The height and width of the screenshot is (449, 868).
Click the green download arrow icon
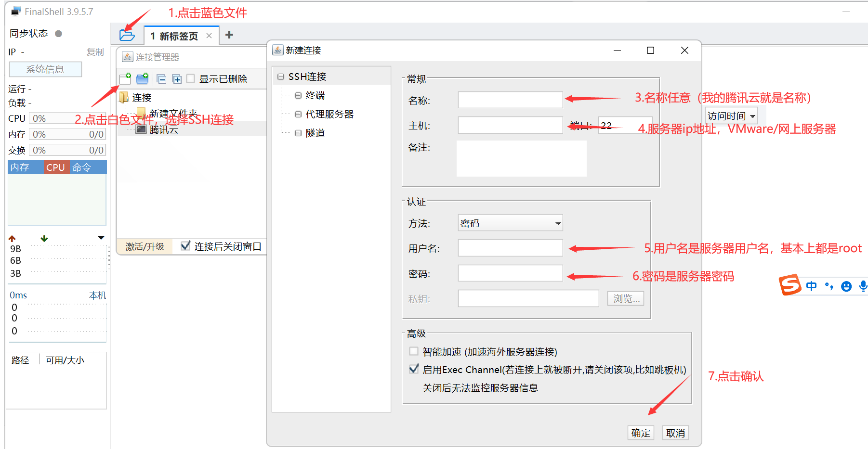pos(44,239)
